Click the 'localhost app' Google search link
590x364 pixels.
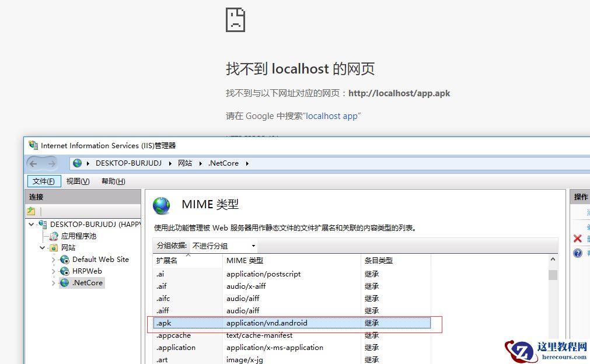click(x=332, y=116)
